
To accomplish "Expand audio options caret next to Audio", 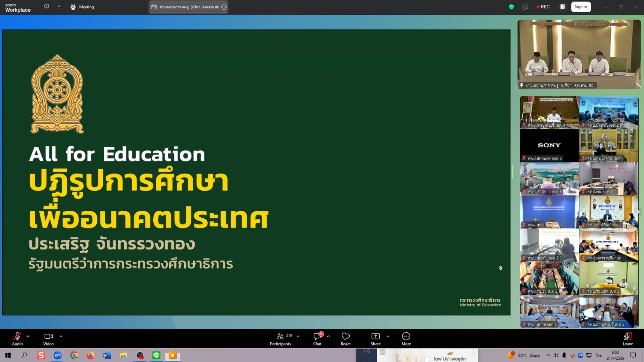I will 28,336.
